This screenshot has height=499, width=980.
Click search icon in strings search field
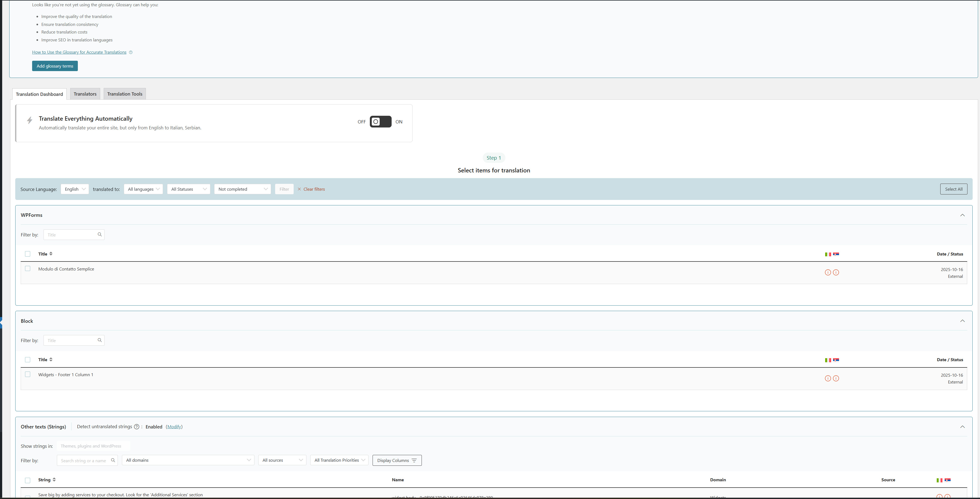(113, 460)
